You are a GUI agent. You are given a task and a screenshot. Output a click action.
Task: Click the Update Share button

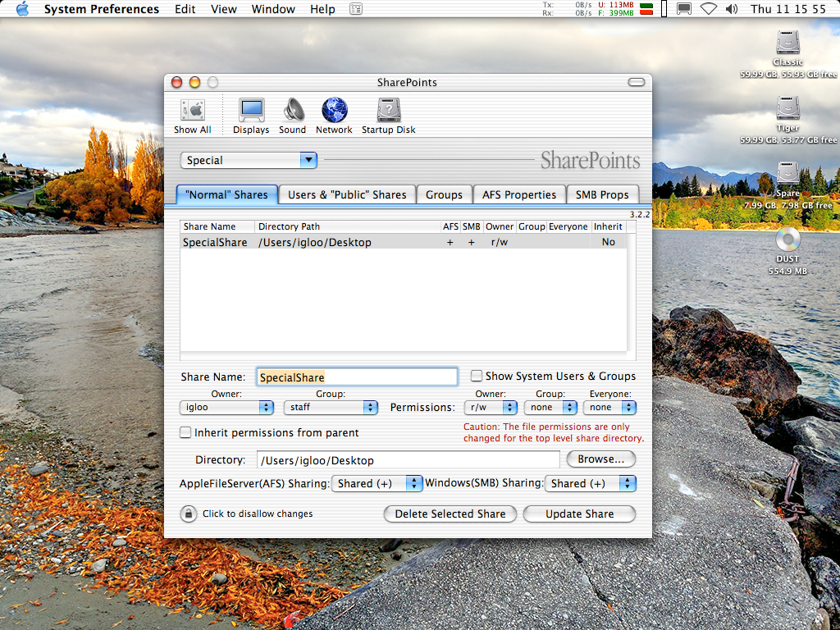pos(580,514)
